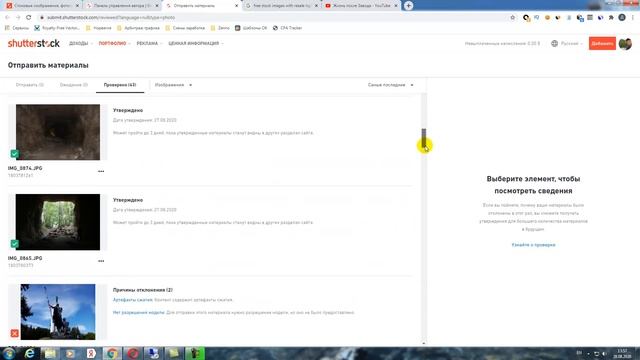Open the Самые последние sort dropdown

[391, 85]
